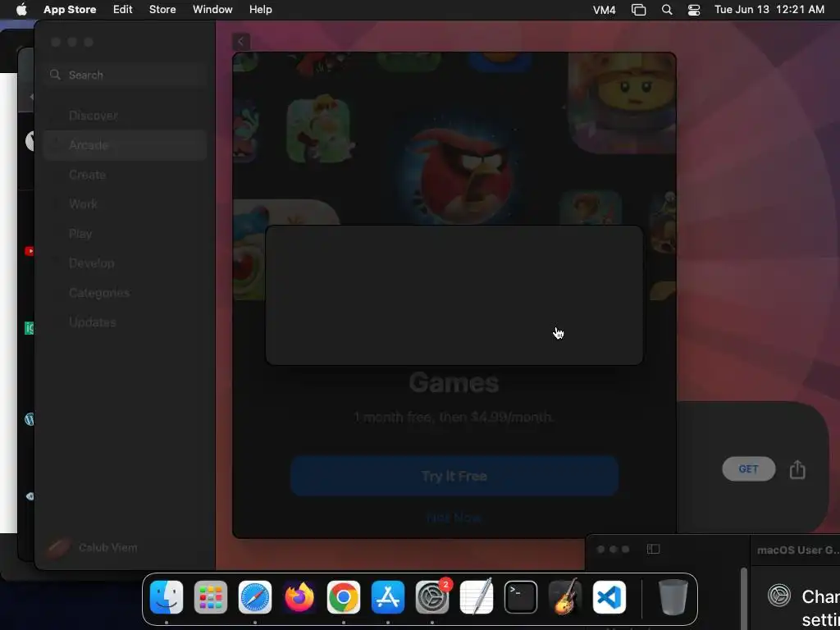Click the share icon beside GET
The width and height of the screenshot is (840, 630).
click(x=797, y=469)
